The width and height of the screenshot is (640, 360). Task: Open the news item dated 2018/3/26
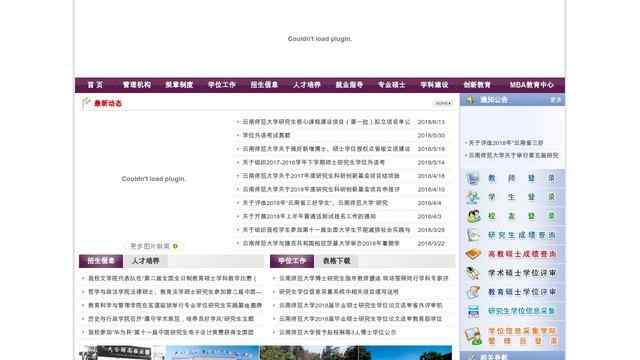coord(326,229)
